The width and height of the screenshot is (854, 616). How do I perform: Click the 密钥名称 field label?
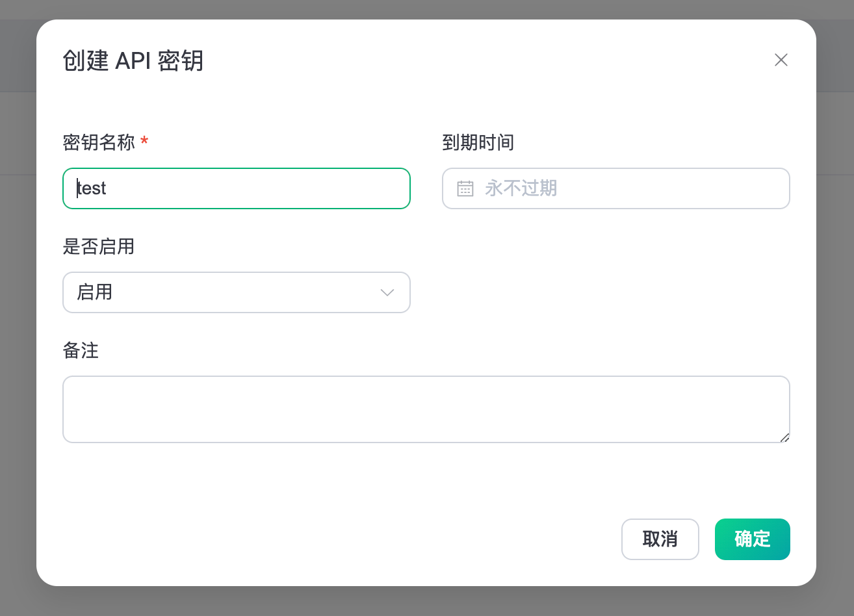tap(99, 142)
